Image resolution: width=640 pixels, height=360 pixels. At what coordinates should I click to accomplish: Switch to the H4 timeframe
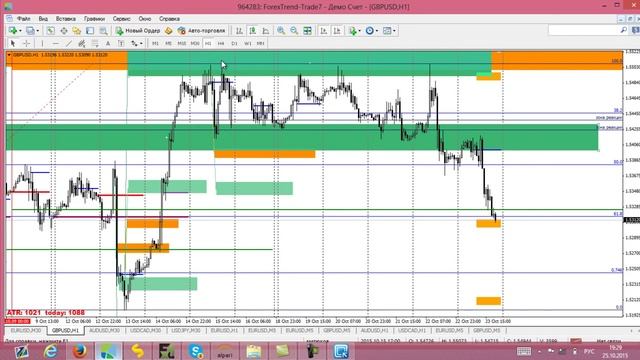tap(221, 43)
